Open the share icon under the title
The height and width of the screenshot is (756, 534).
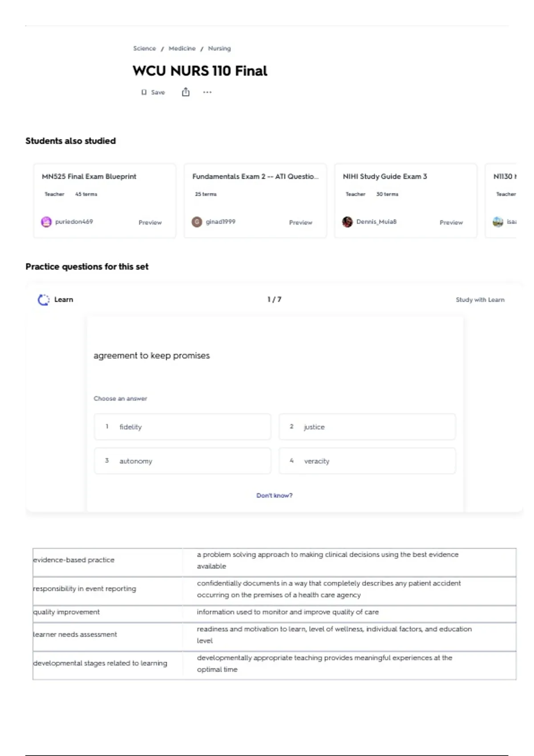click(186, 92)
